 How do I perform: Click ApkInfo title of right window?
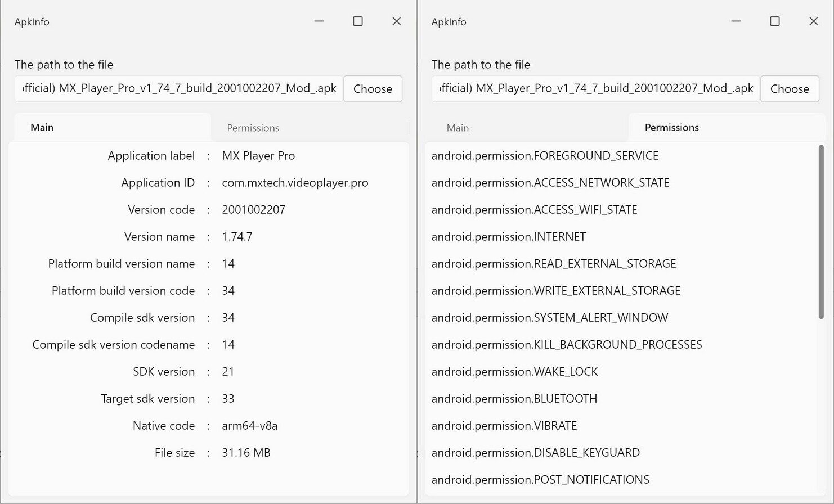click(449, 22)
